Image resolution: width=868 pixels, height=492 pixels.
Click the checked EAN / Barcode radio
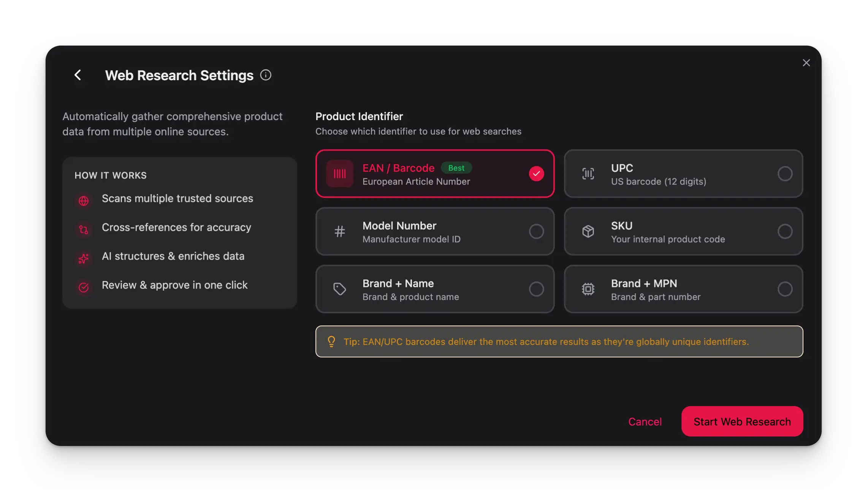(536, 174)
